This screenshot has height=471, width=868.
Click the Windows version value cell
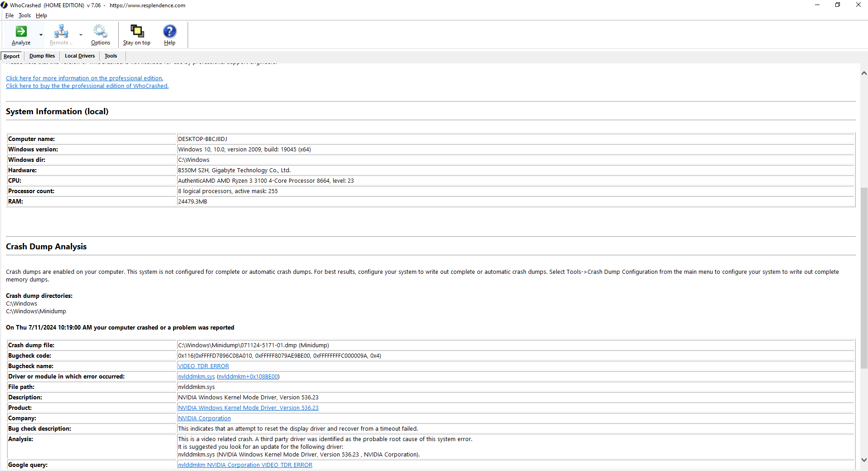[515, 150]
